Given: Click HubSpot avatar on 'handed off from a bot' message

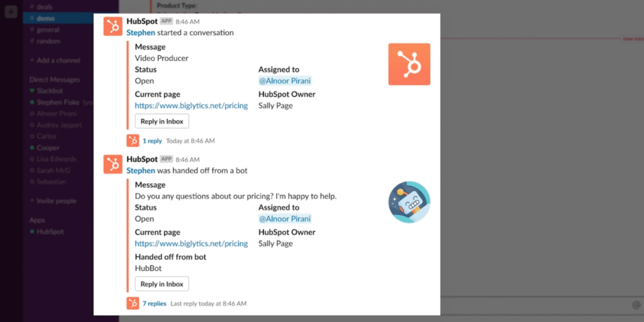Looking at the screenshot, I should tap(113, 164).
